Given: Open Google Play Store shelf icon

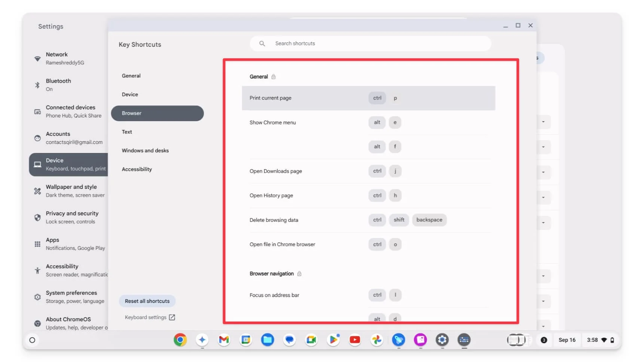Looking at the screenshot, I should pos(333,340).
